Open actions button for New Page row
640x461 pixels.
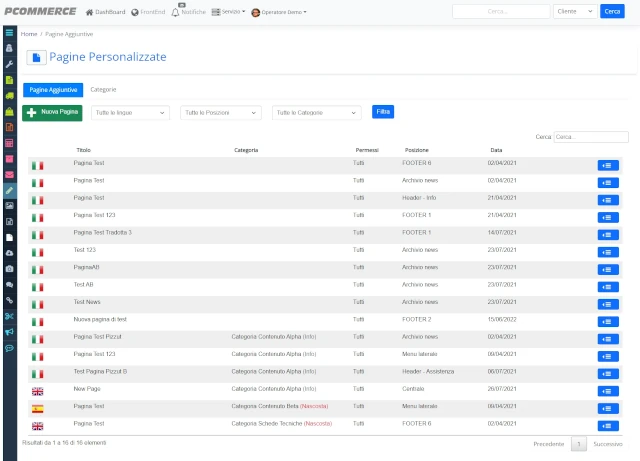point(608,391)
